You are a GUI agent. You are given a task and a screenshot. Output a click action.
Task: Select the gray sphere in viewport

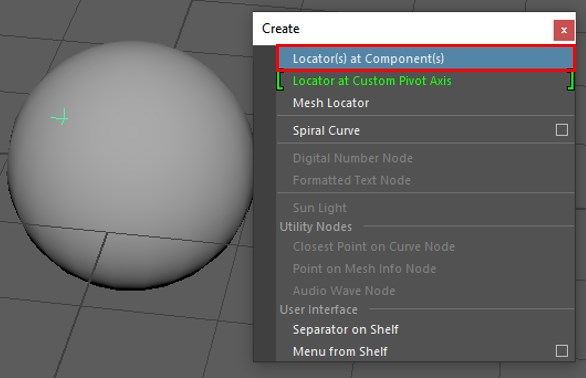(x=130, y=166)
